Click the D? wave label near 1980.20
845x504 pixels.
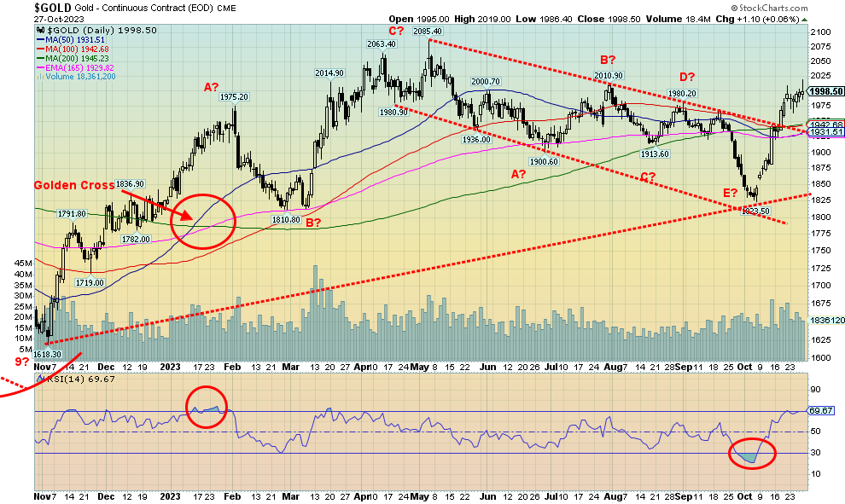tap(686, 78)
